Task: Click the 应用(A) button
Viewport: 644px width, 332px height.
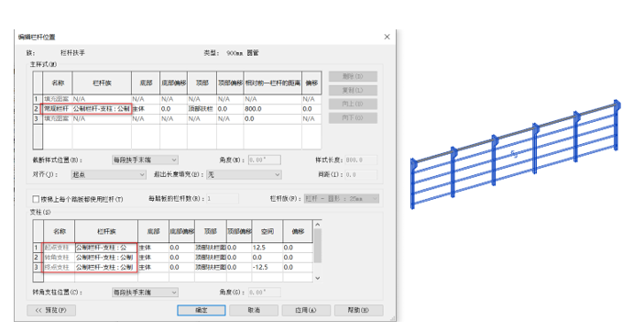Action: [306, 310]
